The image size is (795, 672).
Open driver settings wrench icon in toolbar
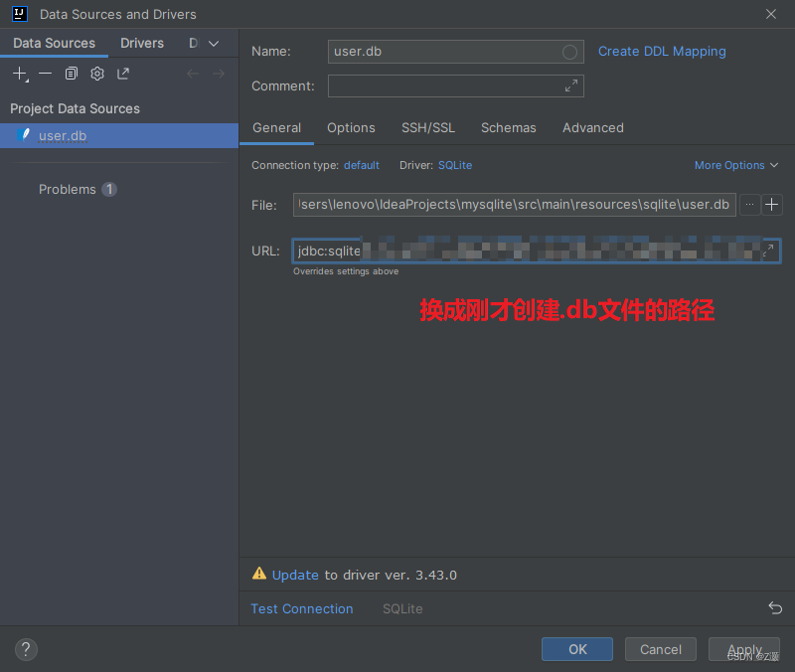97,74
